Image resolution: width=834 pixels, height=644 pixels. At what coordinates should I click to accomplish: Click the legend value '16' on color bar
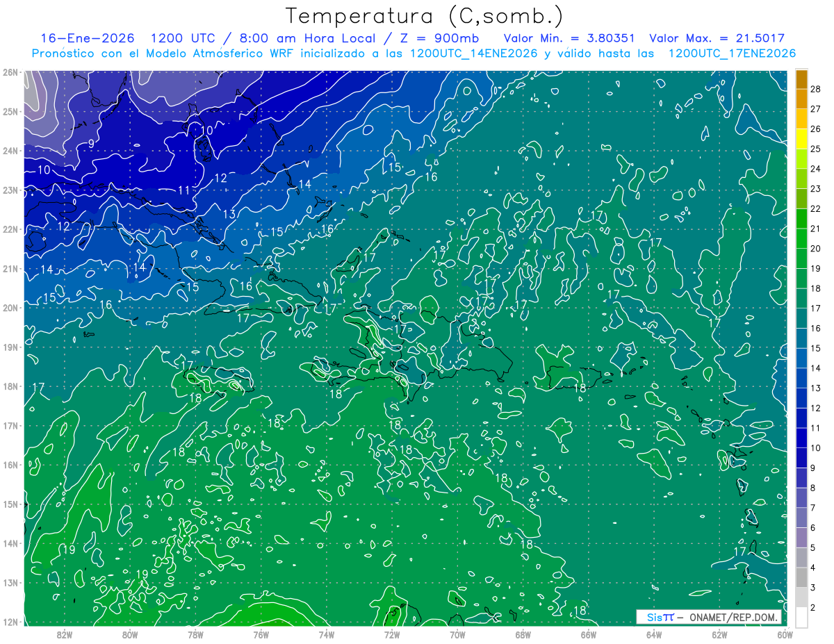tap(816, 328)
